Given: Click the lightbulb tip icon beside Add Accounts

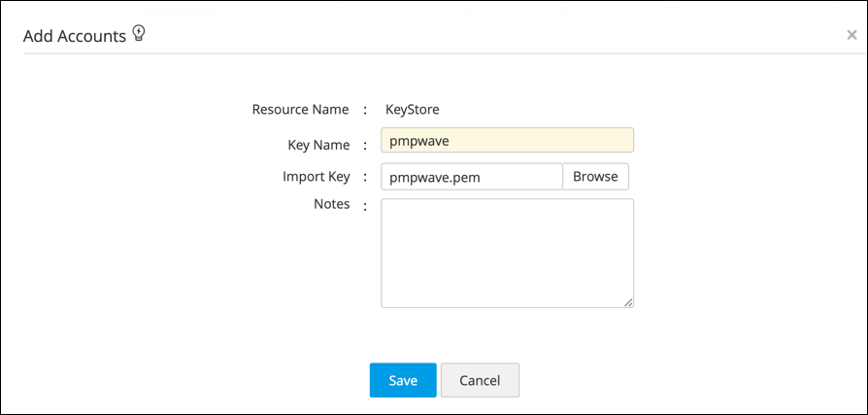Looking at the screenshot, I should pos(139,35).
